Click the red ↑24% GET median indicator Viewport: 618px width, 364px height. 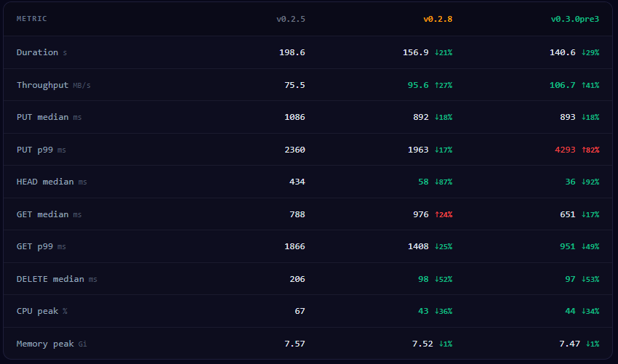click(x=443, y=214)
